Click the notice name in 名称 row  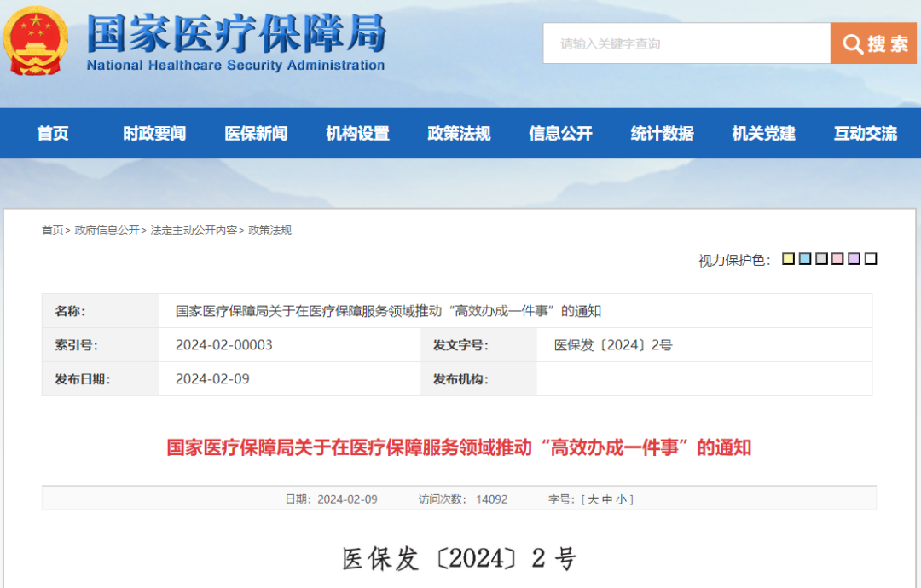[x=388, y=311]
